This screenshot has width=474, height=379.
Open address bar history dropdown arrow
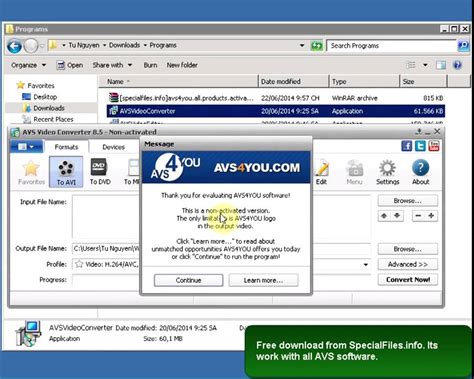pyautogui.click(x=302, y=45)
